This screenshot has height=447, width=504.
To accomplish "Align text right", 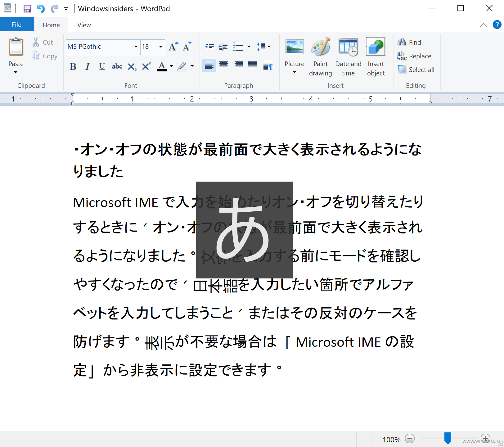I will 238,65.
